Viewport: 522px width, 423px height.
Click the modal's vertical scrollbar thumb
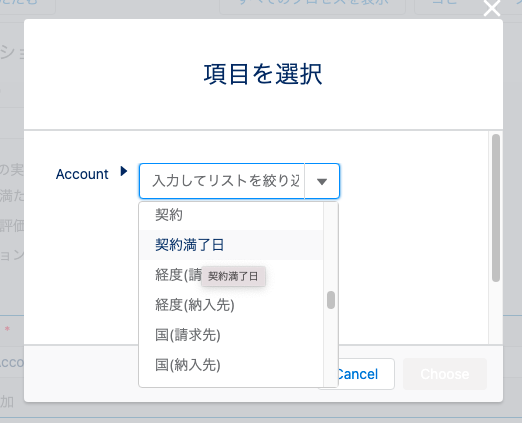click(x=496, y=208)
